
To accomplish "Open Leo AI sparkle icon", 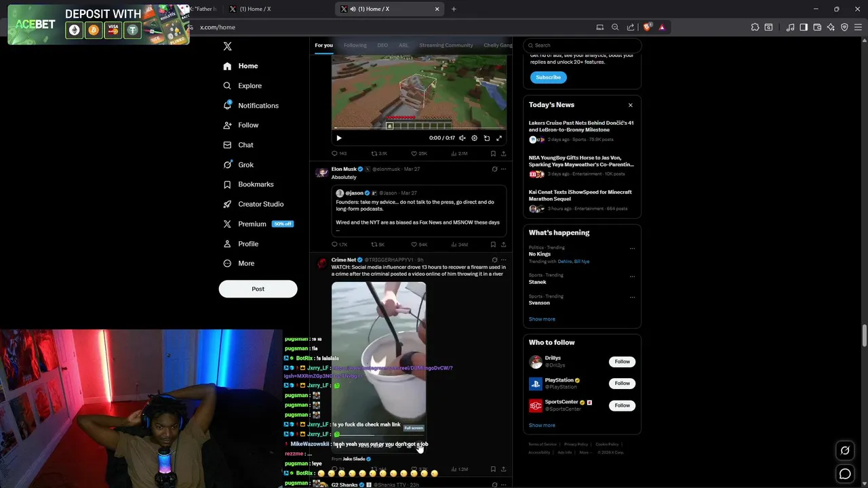I will pyautogui.click(x=831, y=27).
